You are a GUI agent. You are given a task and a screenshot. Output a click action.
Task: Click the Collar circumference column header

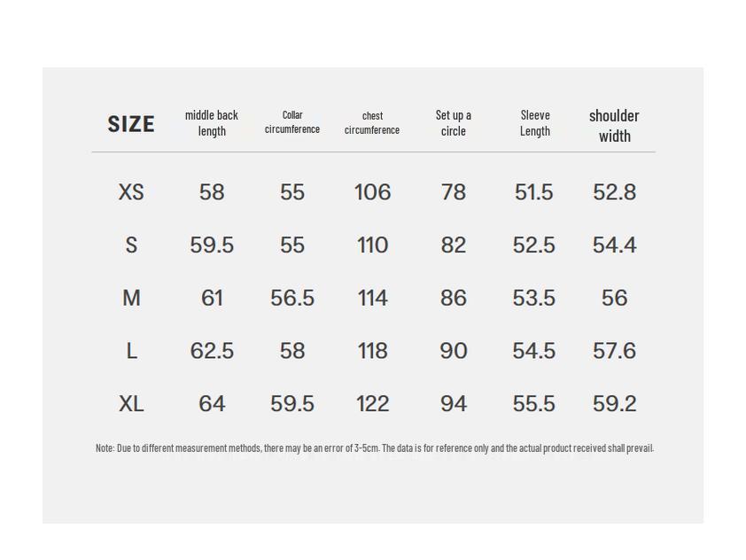click(292, 122)
